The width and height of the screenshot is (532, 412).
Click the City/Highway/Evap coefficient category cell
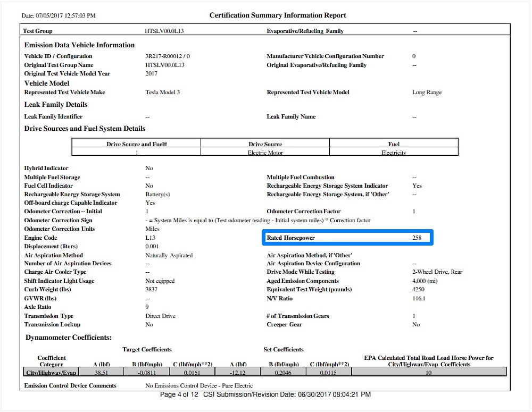point(51,372)
